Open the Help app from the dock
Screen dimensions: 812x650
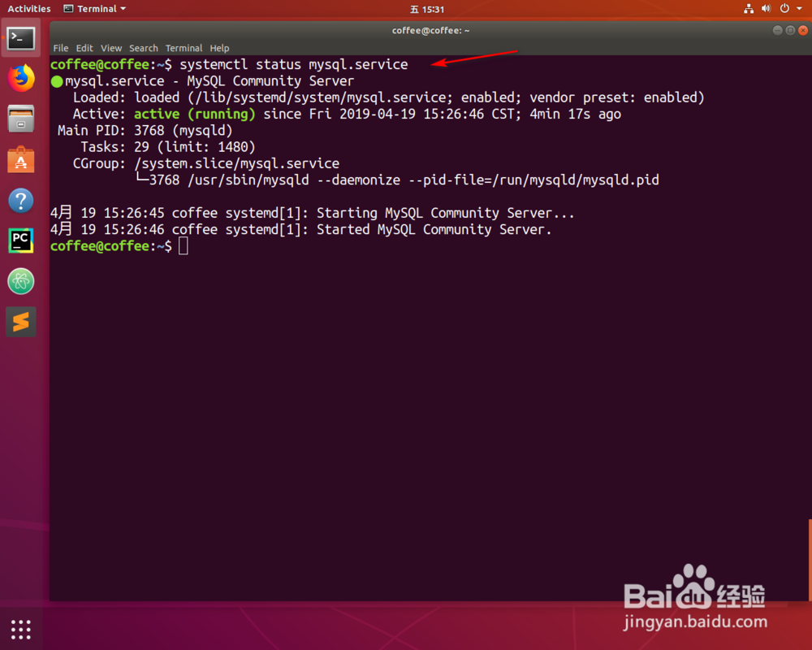coord(20,200)
